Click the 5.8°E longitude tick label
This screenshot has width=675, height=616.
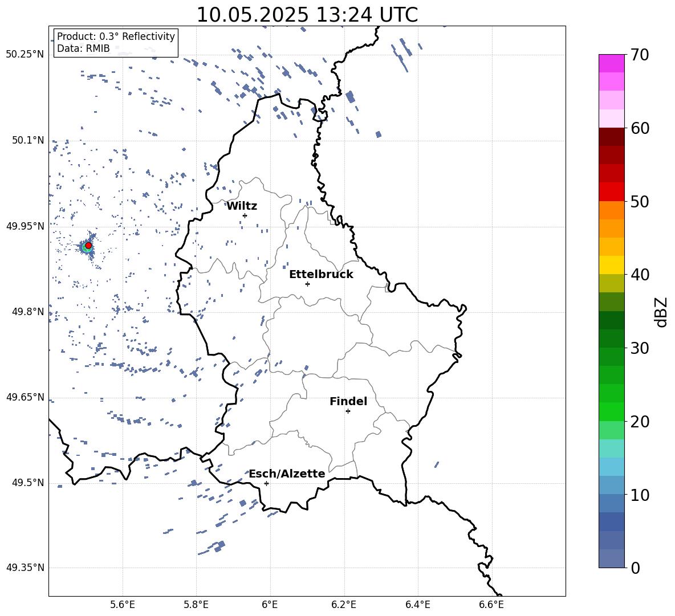pos(196,605)
